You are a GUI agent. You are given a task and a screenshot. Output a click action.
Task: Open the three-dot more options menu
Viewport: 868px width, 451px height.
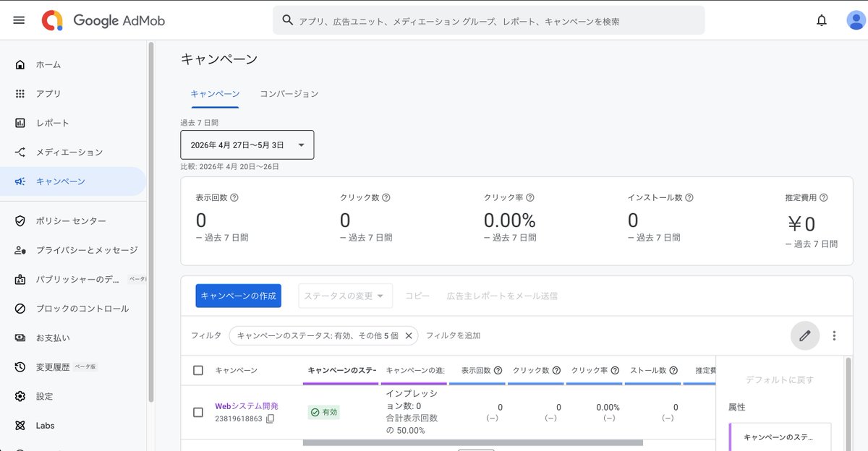coord(835,335)
